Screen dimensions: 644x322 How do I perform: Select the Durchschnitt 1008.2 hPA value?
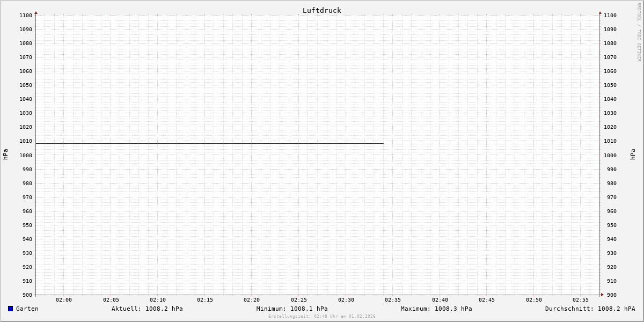[590, 309]
